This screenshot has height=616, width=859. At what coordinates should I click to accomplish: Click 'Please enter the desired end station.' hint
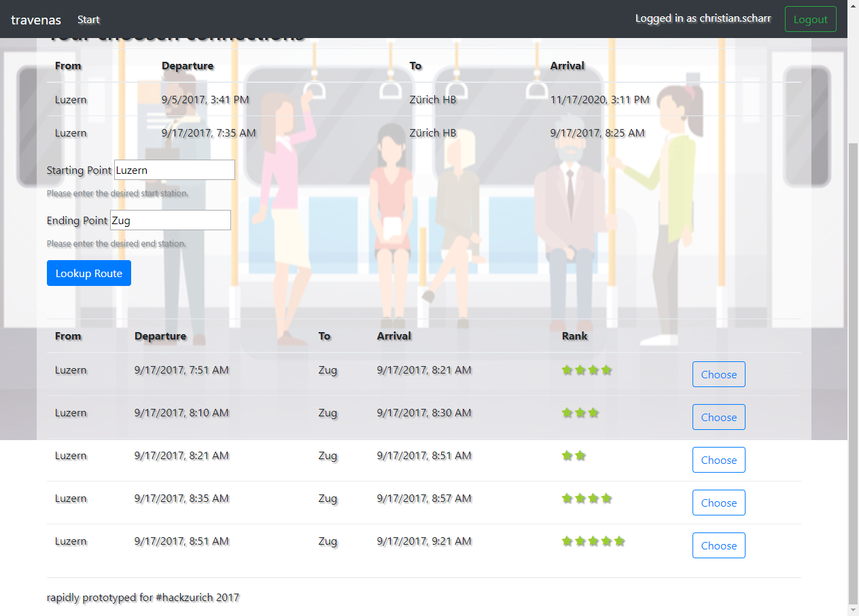116,244
